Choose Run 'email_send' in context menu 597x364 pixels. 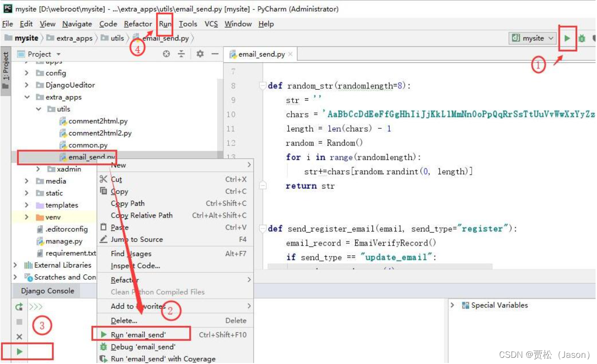pos(175,335)
